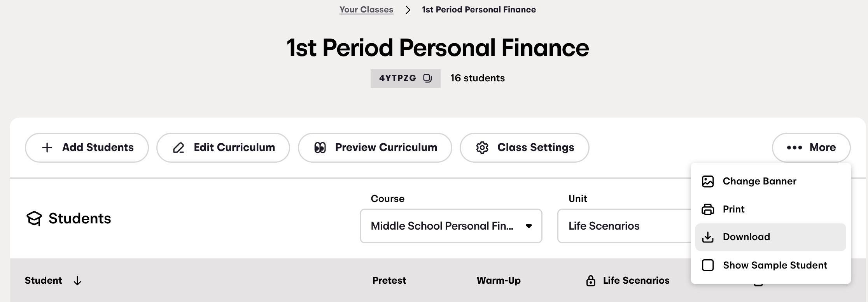The image size is (868, 302).
Task: Toggle Student column sort arrow
Action: point(77,281)
